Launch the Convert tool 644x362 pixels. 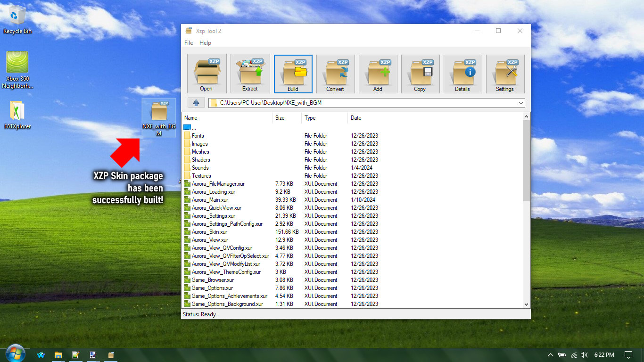pos(335,74)
